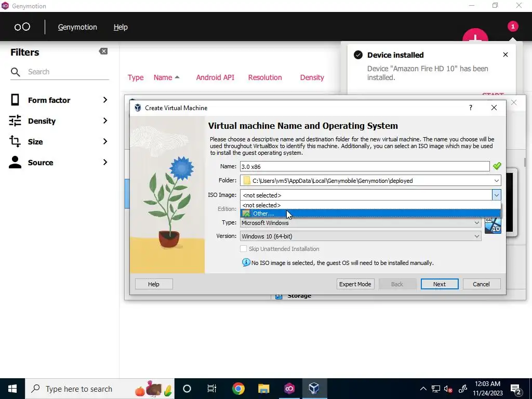Open the Folder dropdown
Screen dimensions: 532x399
pos(496,180)
